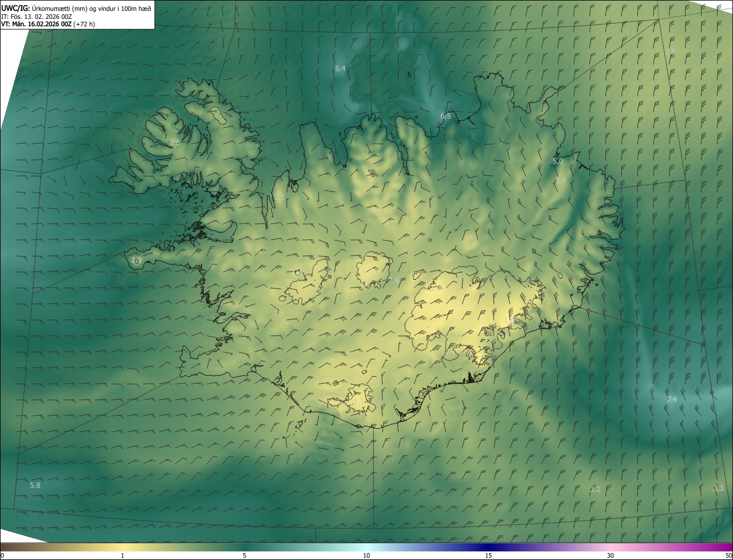Viewport: 733px width, 560px height.
Task: Select the 30 tick on the color scale
Action: [610, 555]
